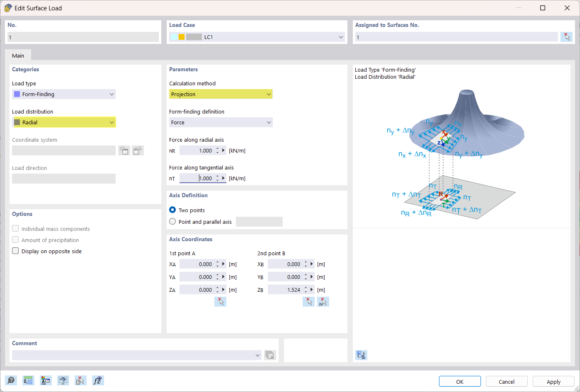Expand the Form-finding definition dropdown
Screen dimensions: 580x392
click(x=269, y=122)
